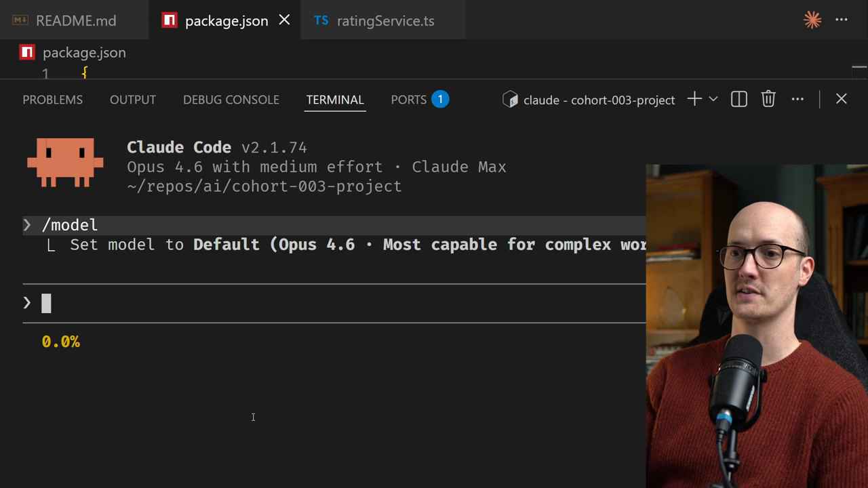The width and height of the screenshot is (868, 488).
Task: Switch to the ratingService.ts tab
Action: tap(383, 20)
